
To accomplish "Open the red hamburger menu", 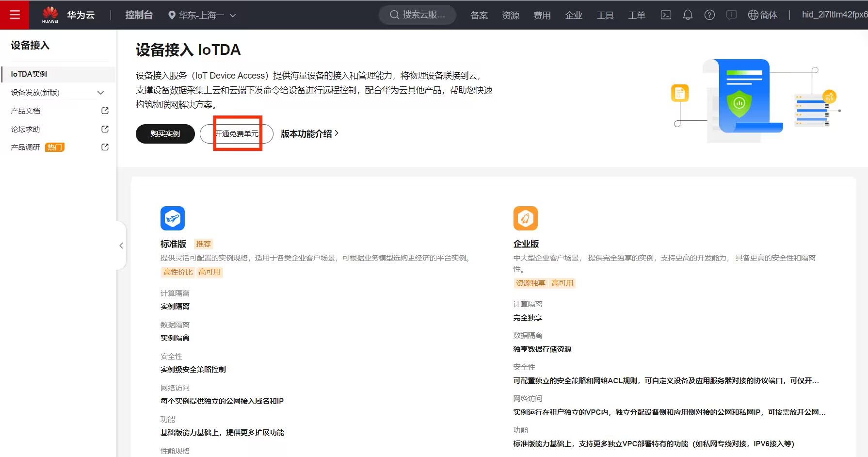I will coord(15,15).
